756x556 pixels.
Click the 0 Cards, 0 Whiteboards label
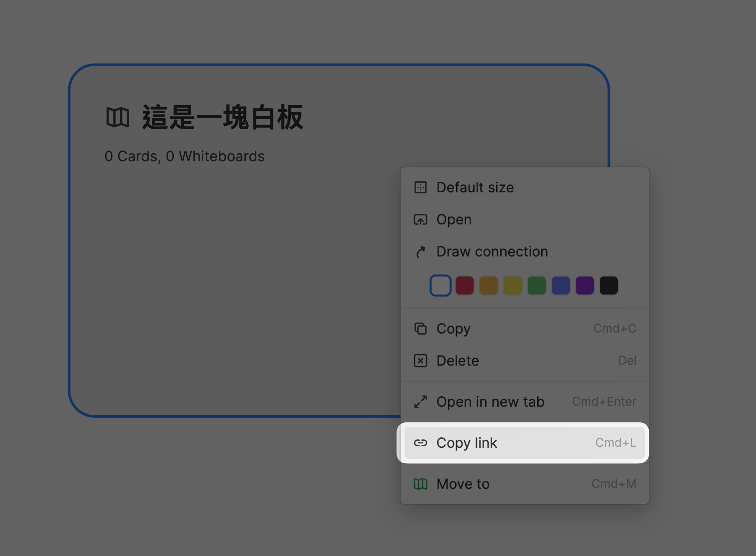coord(184,156)
